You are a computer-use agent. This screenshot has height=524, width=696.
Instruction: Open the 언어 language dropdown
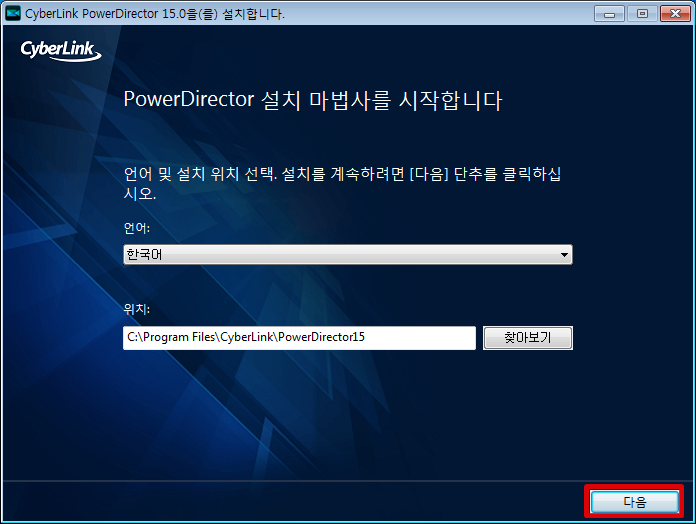coord(348,255)
